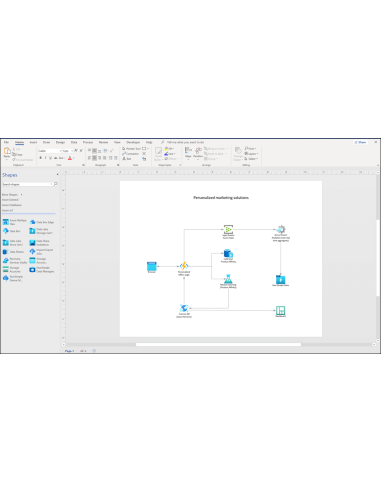Select the Import/Export Jobs stencil shape

point(41,252)
